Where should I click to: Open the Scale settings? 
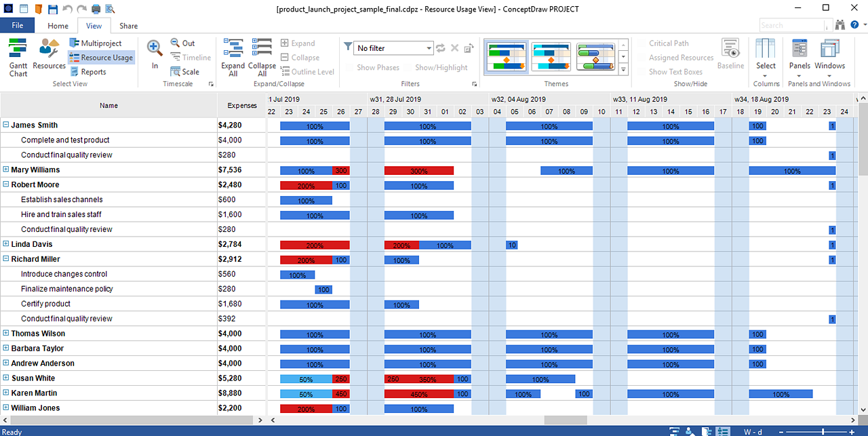click(x=184, y=72)
